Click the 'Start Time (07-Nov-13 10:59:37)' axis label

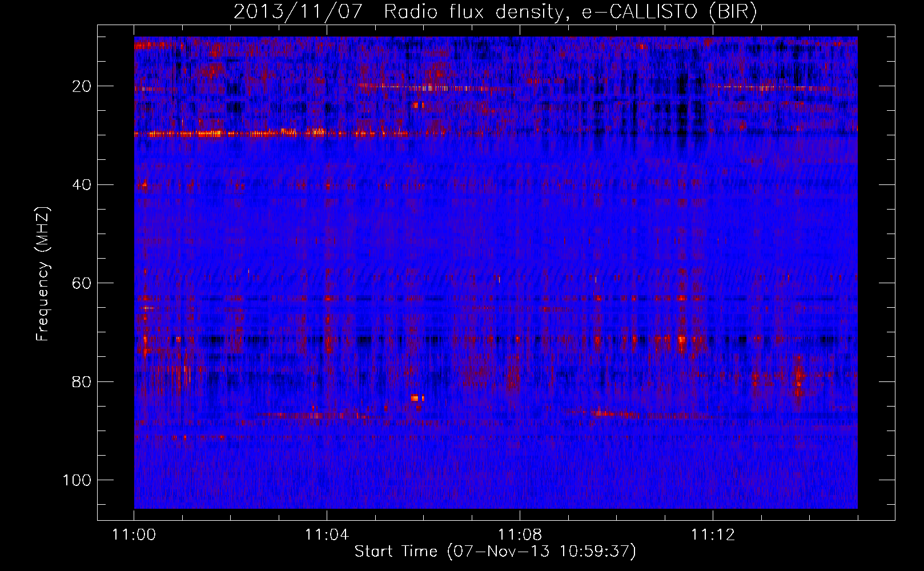click(495, 552)
